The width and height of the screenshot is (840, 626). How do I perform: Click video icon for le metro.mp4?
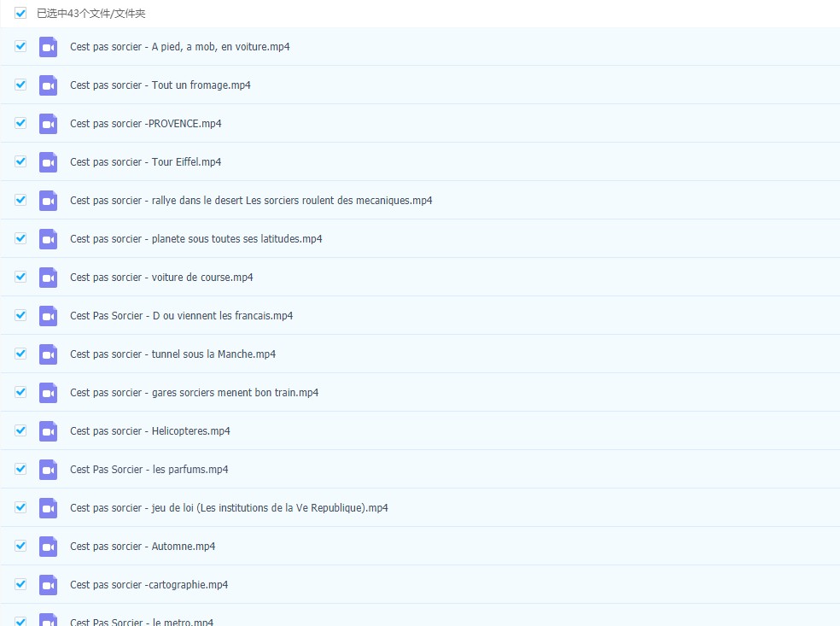49,621
